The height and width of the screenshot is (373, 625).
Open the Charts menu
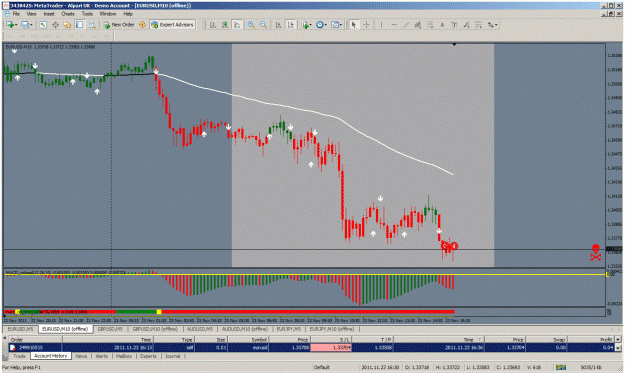click(x=68, y=14)
